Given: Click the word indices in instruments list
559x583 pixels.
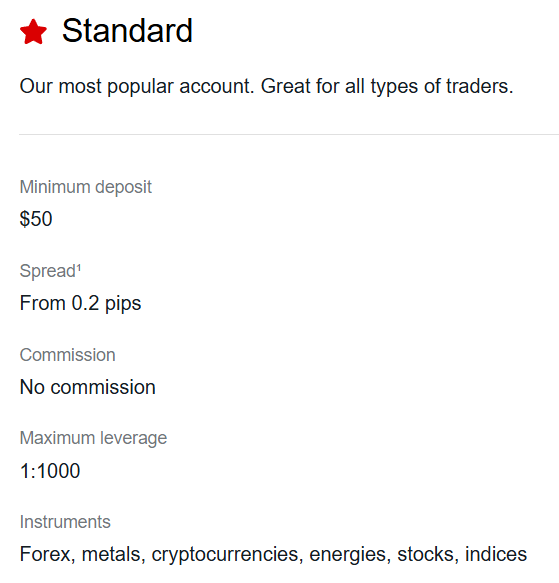Looking at the screenshot, I should [x=496, y=554].
